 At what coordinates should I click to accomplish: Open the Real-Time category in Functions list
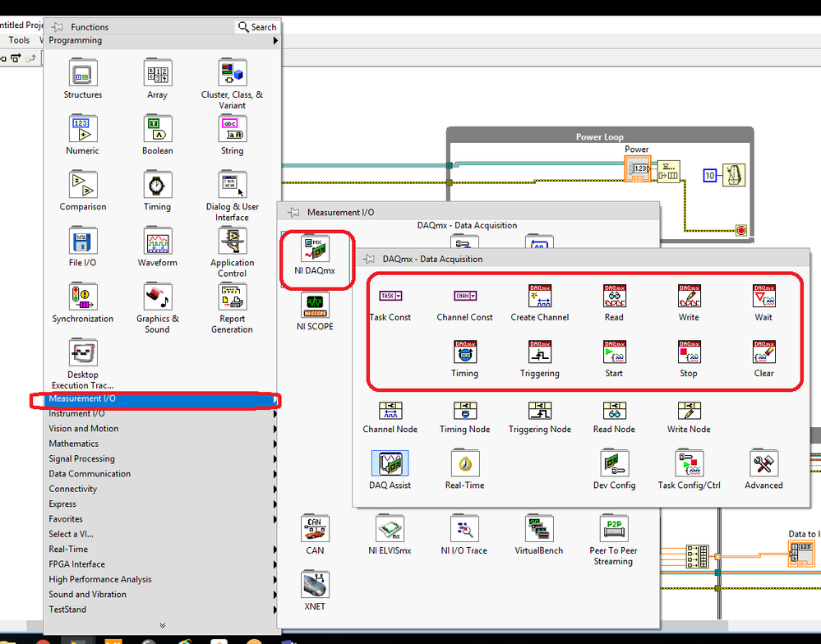click(163, 550)
